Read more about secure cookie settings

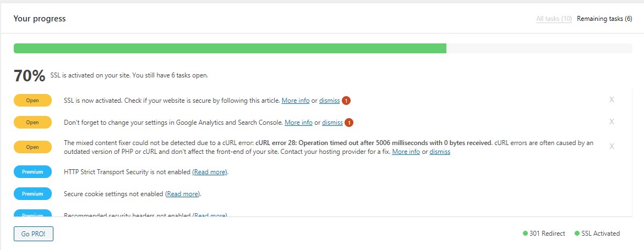pyautogui.click(x=183, y=194)
